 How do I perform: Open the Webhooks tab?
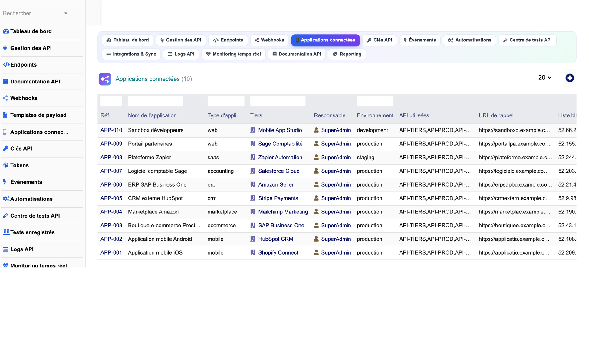[269, 40]
